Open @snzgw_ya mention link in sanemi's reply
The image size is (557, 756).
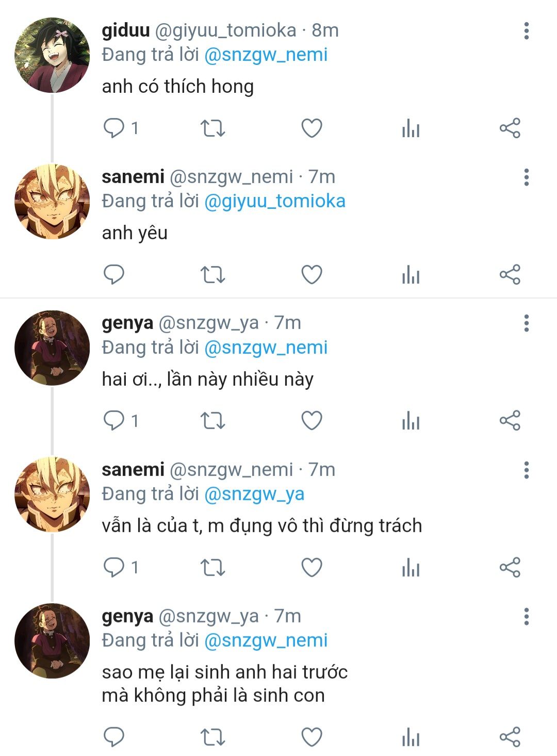254,494
